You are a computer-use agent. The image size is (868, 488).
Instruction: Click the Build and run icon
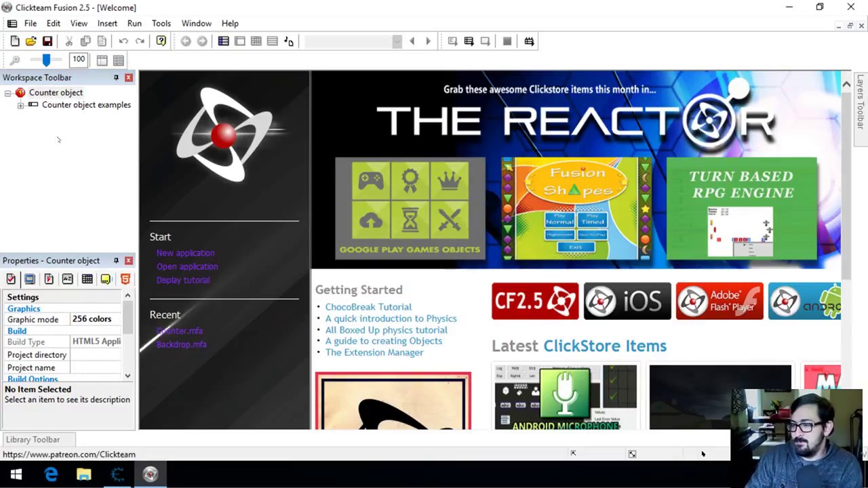pyautogui.click(x=529, y=41)
